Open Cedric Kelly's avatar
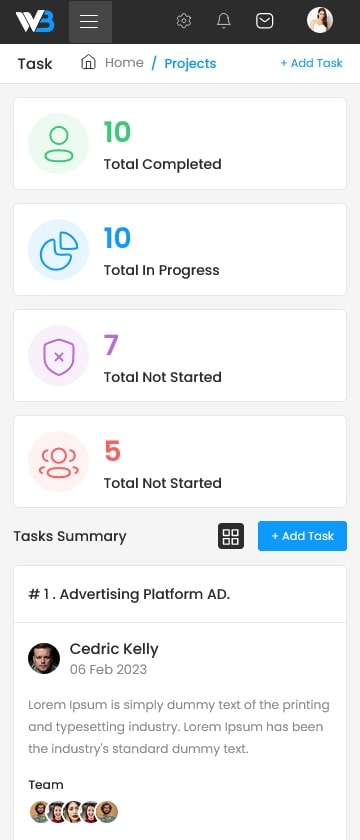The width and height of the screenshot is (360, 840). [44, 658]
